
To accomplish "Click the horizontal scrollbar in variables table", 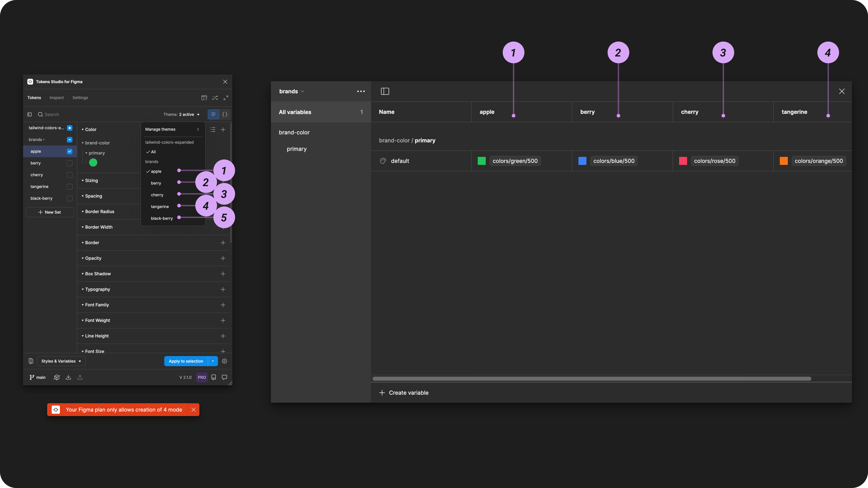I will pyautogui.click(x=591, y=379).
